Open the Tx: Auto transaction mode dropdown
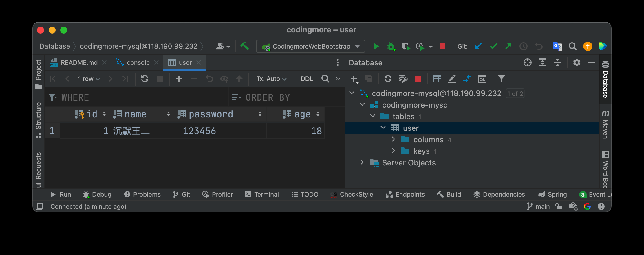This screenshot has height=255, width=644. pyautogui.click(x=271, y=79)
